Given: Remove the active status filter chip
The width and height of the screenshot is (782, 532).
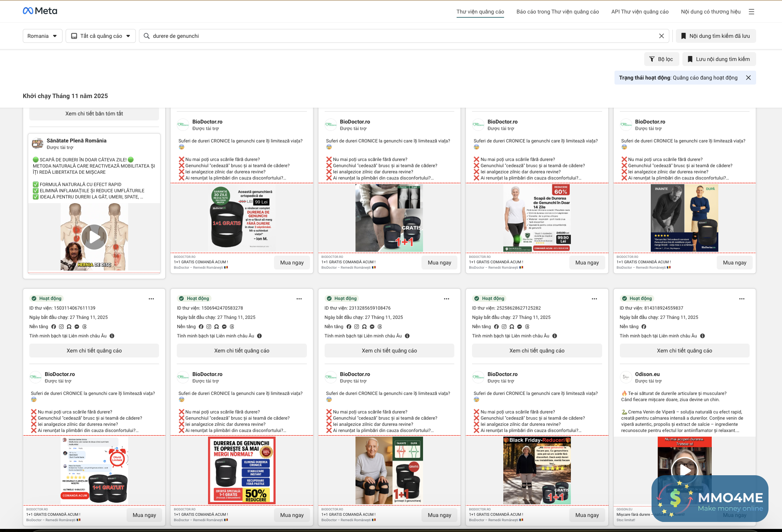Looking at the screenshot, I should click(x=748, y=78).
